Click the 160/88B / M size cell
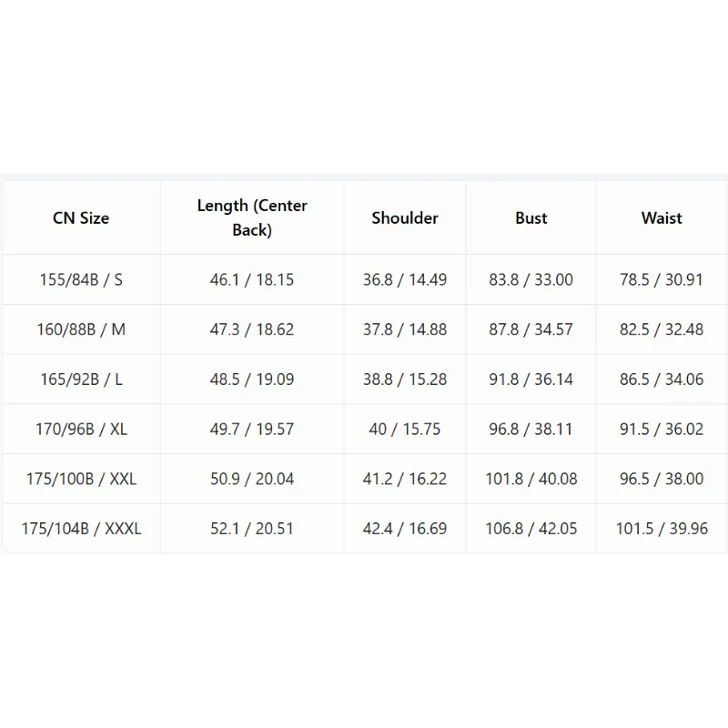Image resolution: width=728 pixels, height=728 pixels. [81, 329]
